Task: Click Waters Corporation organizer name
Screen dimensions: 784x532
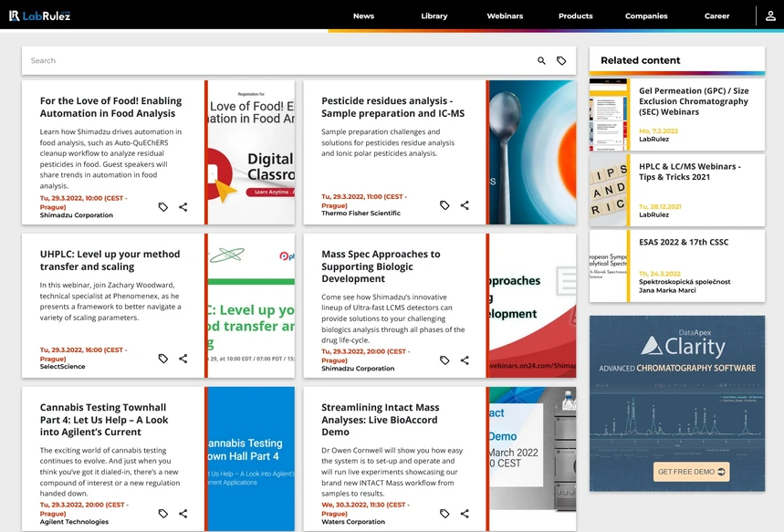Action: 353,522
